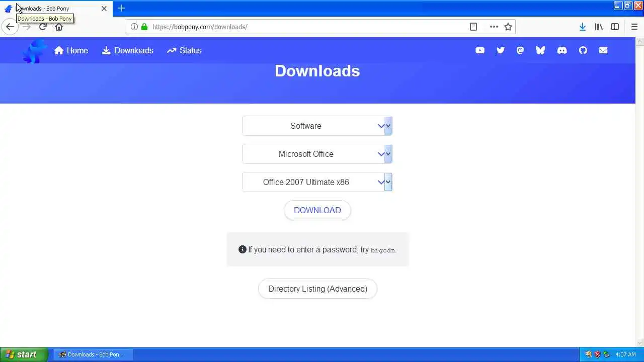Viewport: 644px width, 362px height.
Task: Go to Home in site navigation
Action: [71, 50]
